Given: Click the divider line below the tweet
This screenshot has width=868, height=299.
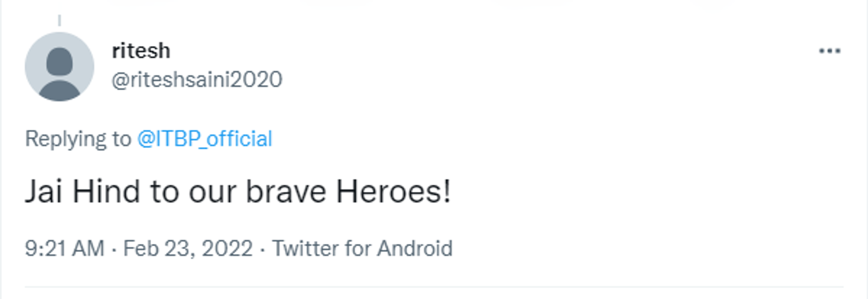Looking at the screenshot, I should pos(434,286).
